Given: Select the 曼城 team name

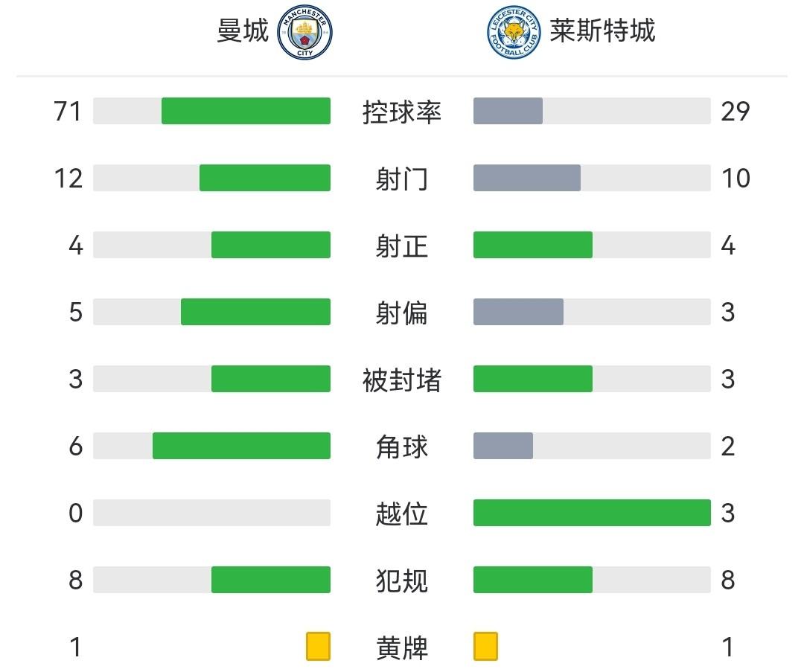Looking at the screenshot, I should click(243, 31).
